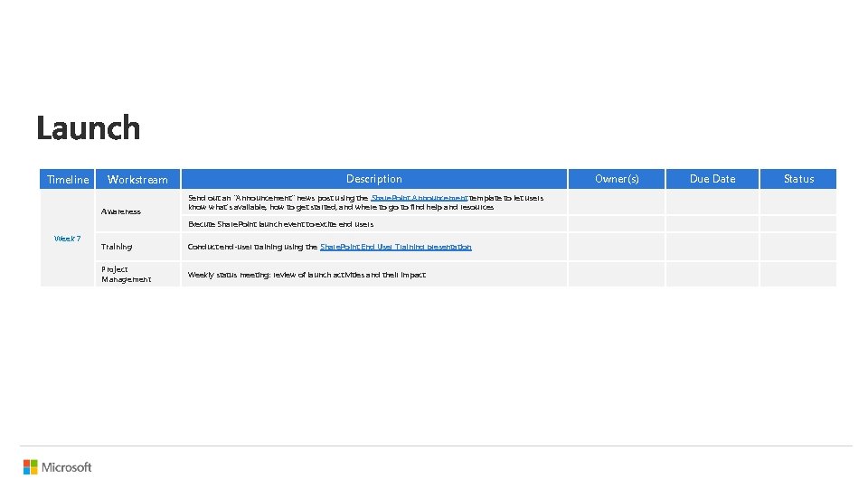The width and height of the screenshot is (868, 488).
Task: Select Owner(s) cell in Training row
Action: [x=617, y=247]
